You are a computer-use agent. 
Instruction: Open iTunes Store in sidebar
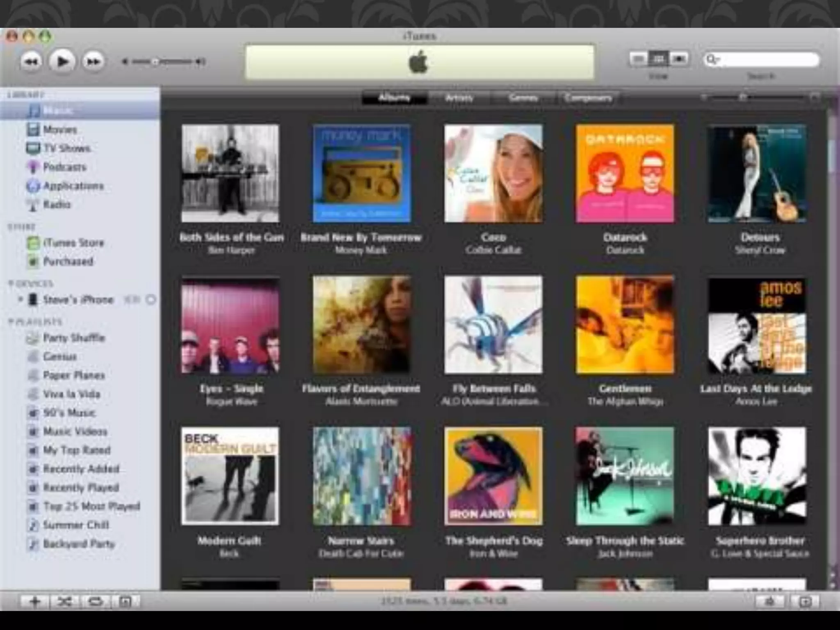pyautogui.click(x=73, y=243)
